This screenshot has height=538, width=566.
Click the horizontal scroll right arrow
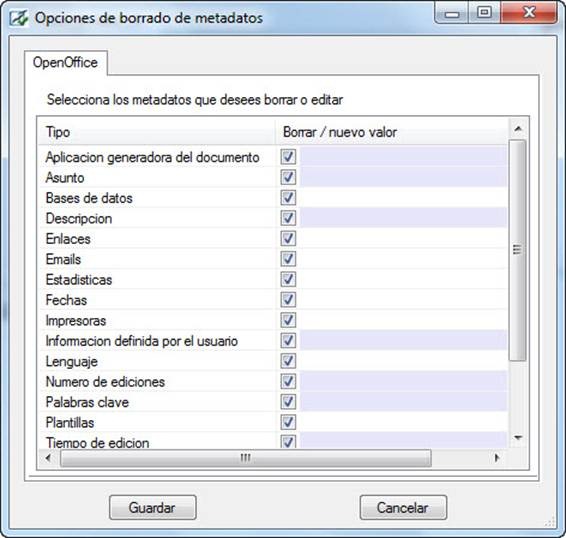pyautogui.click(x=497, y=458)
